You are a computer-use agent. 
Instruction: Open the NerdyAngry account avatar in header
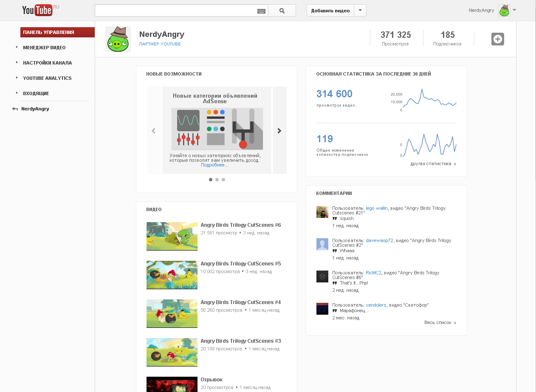click(x=504, y=11)
